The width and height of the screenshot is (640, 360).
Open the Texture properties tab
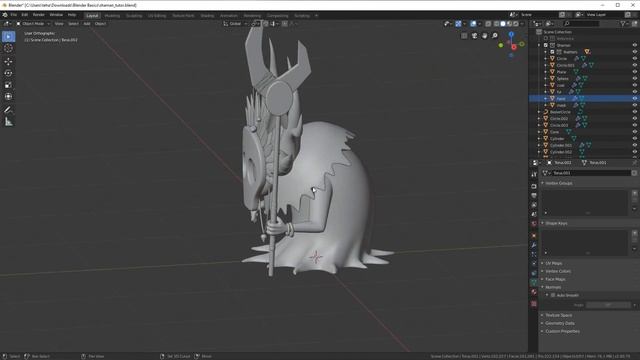(x=534, y=304)
